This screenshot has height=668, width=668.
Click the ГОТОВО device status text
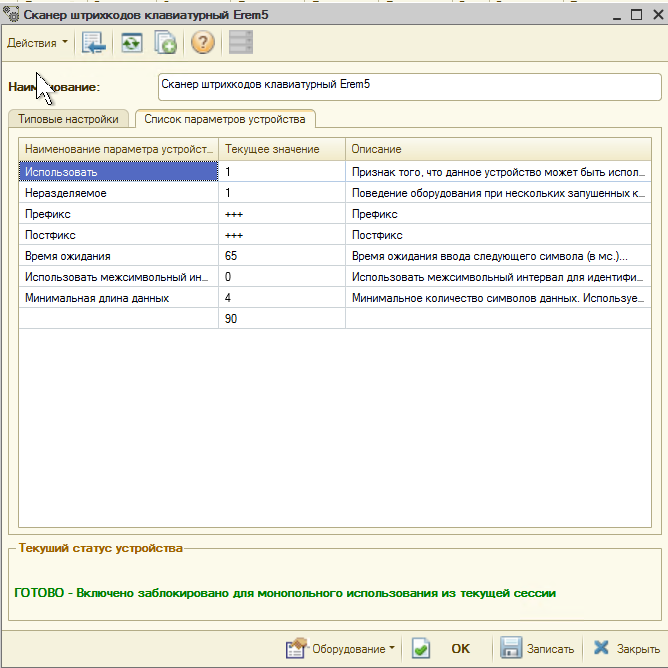click(x=285, y=593)
